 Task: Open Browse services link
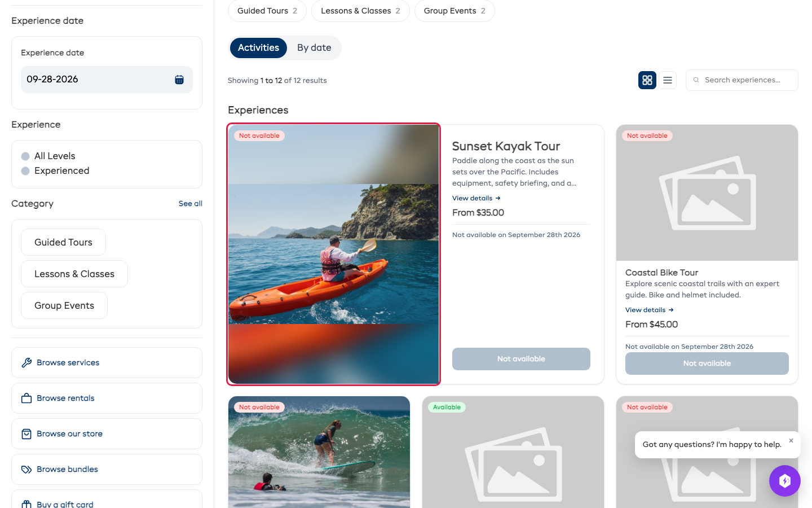107,362
